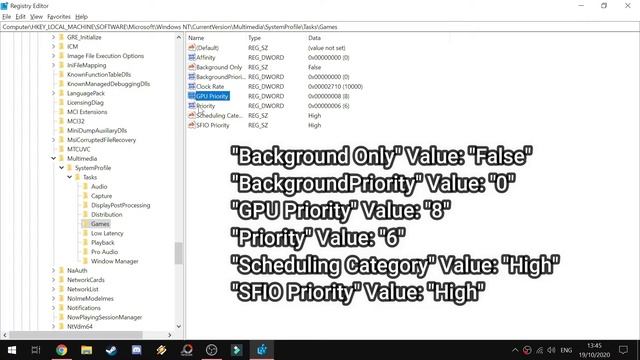Select the Window Manager key
The image size is (640, 360).
click(115, 261)
